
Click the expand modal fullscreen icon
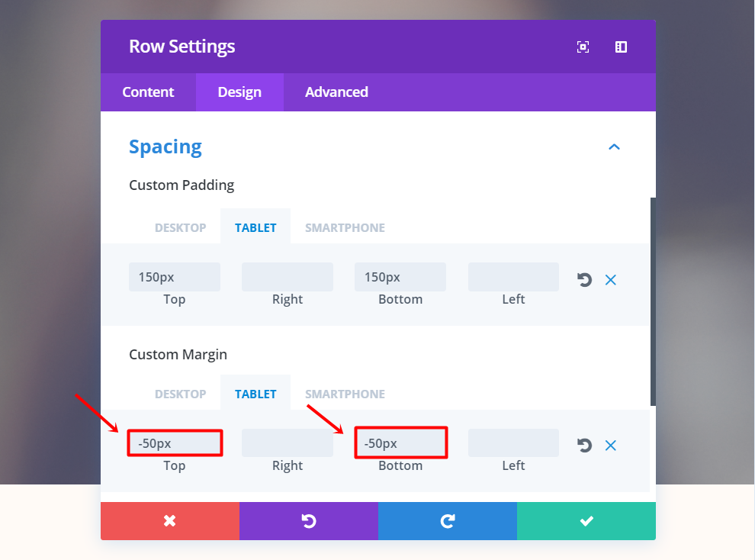click(x=583, y=47)
